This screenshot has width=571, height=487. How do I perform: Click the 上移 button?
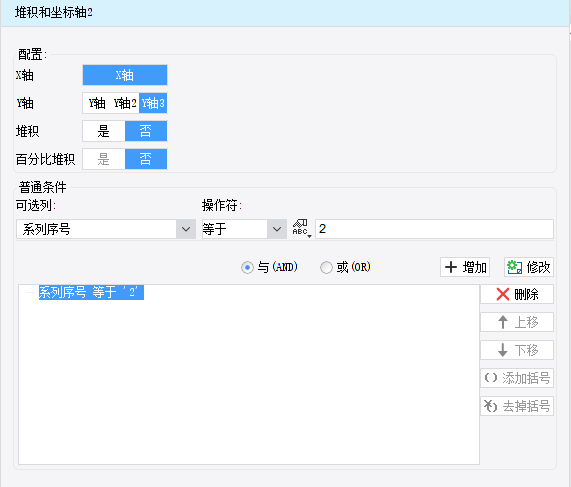point(517,322)
